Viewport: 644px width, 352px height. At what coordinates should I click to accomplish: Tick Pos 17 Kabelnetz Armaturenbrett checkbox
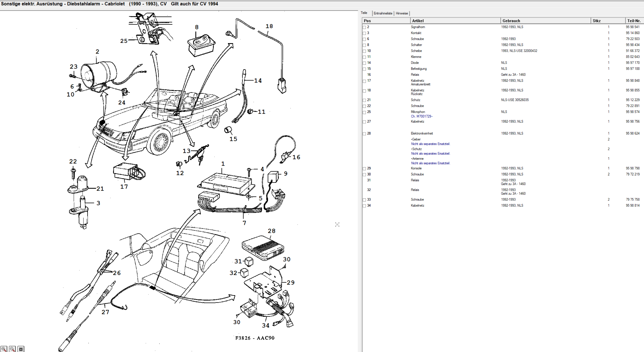364,81
